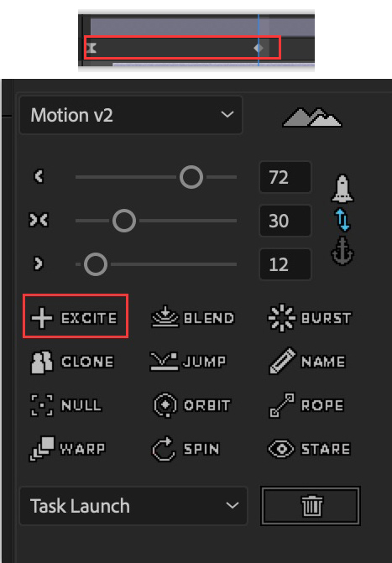The height and width of the screenshot is (563, 392).
Task: Run the Clone tool
Action: tap(73, 362)
